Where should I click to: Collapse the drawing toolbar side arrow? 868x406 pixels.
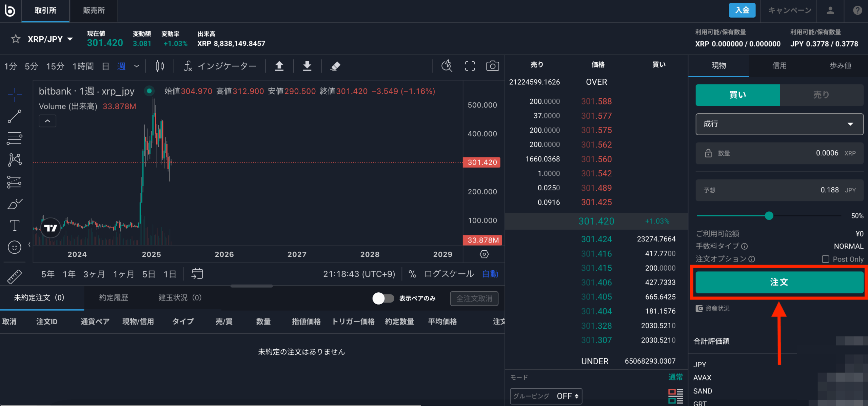[29, 244]
